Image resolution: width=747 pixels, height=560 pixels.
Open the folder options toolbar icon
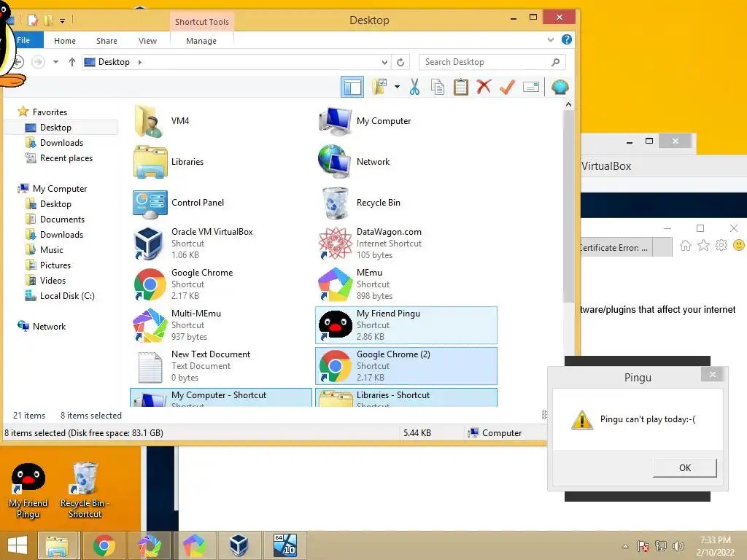coord(379,87)
